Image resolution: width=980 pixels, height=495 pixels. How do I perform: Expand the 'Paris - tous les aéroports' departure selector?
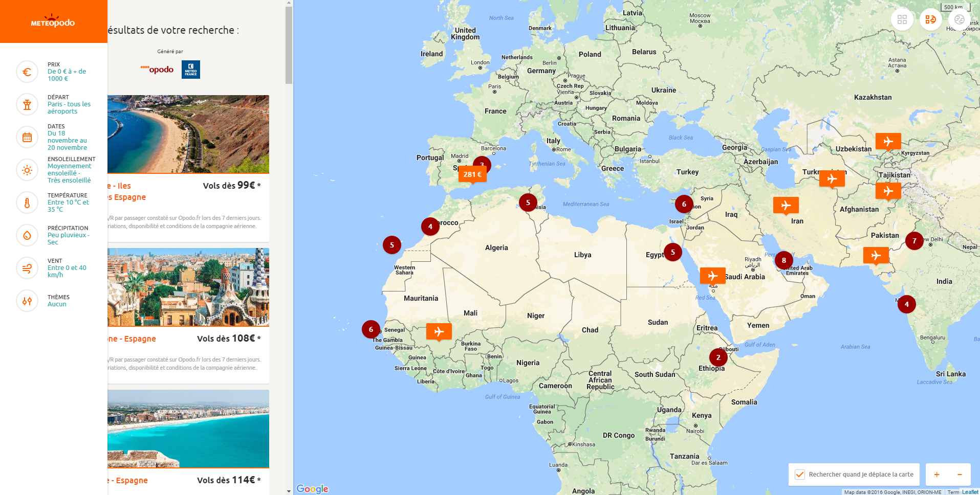click(x=69, y=107)
